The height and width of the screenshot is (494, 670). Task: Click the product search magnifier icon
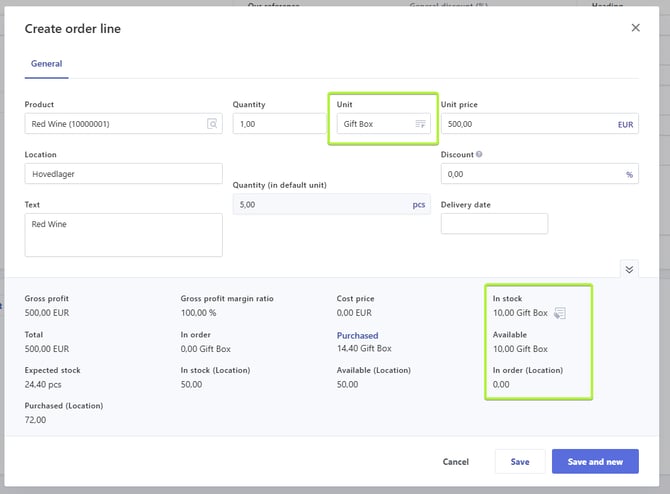point(212,124)
